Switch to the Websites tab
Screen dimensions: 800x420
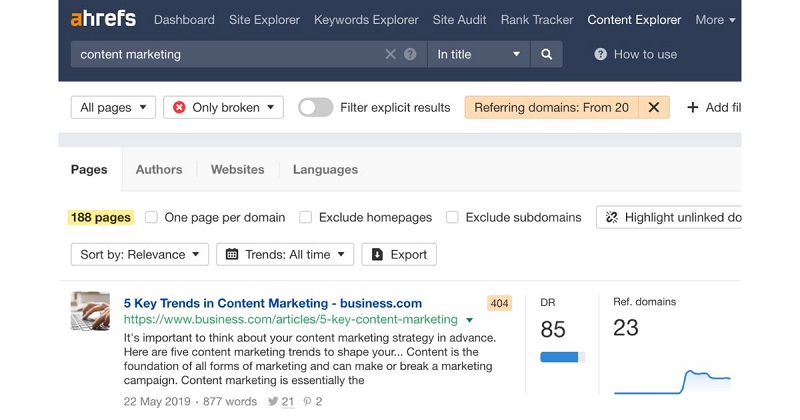pos(237,169)
